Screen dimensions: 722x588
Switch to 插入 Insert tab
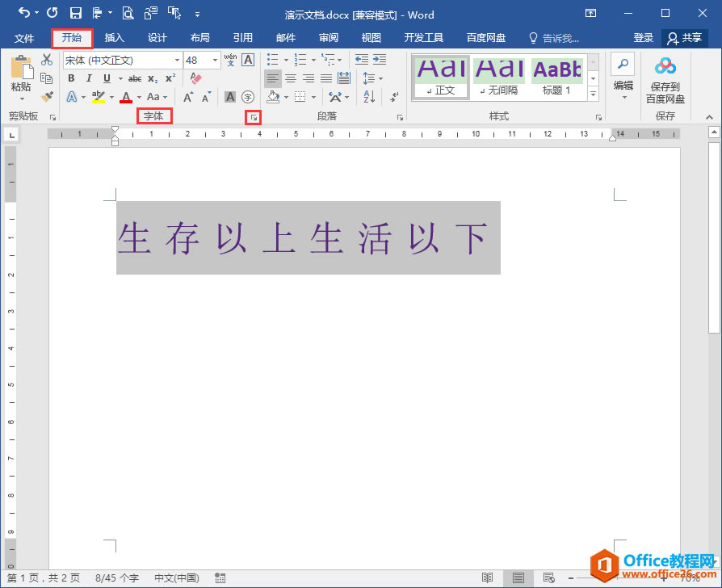tap(114, 38)
